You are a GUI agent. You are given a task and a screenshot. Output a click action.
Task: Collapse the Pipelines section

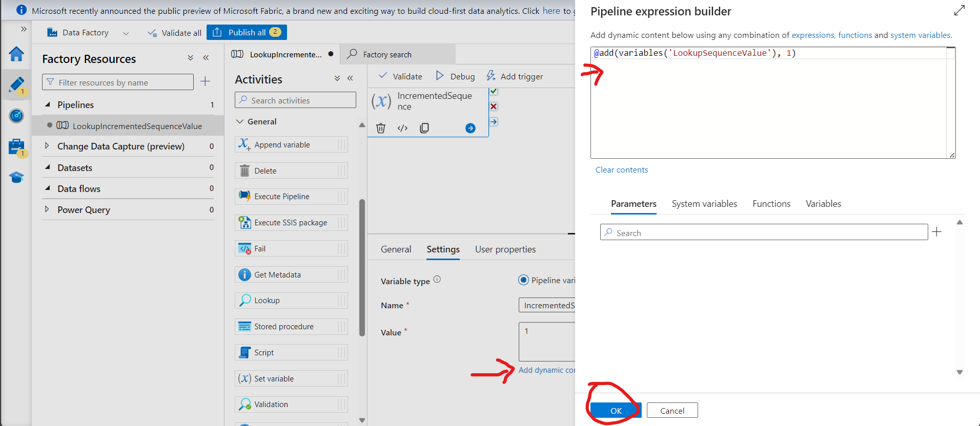[48, 104]
